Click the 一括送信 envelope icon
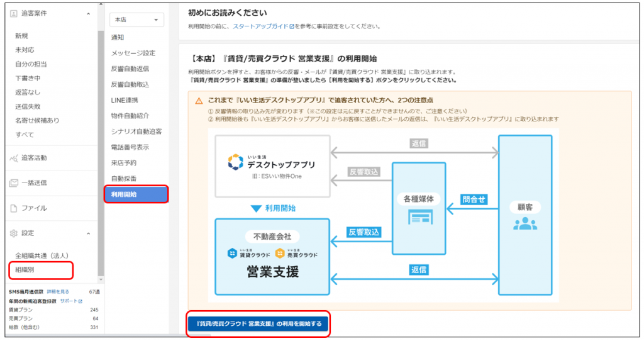 14,183
